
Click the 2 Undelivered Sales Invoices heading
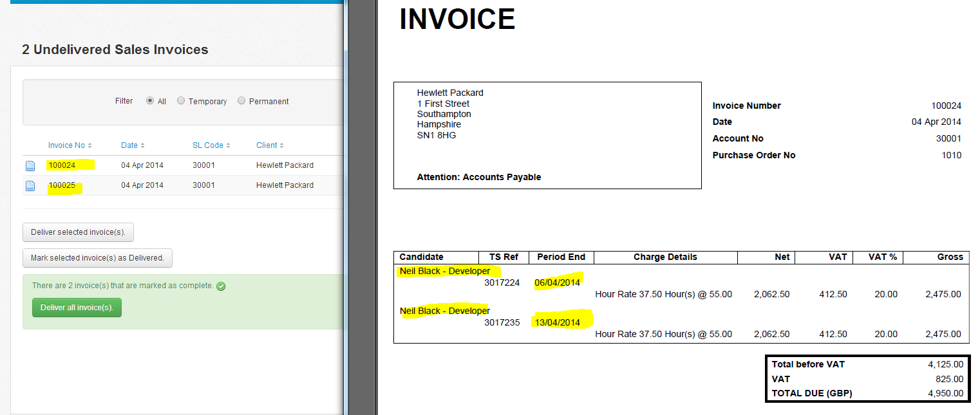tap(115, 50)
